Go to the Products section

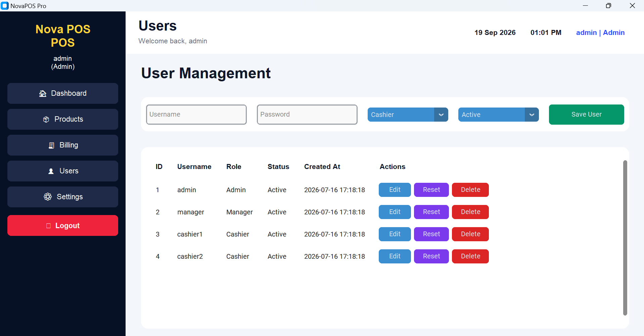[x=63, y=119]
